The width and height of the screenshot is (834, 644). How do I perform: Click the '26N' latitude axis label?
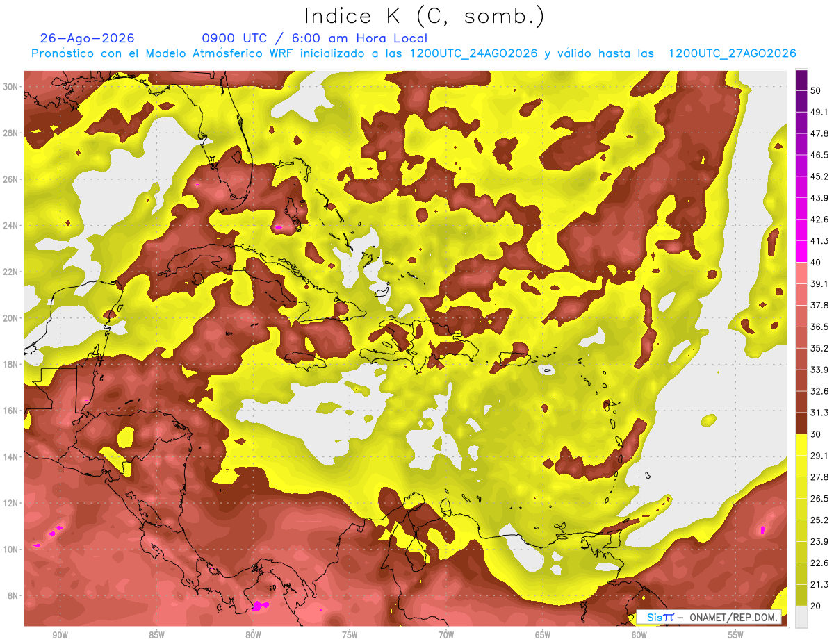point(11,179)
